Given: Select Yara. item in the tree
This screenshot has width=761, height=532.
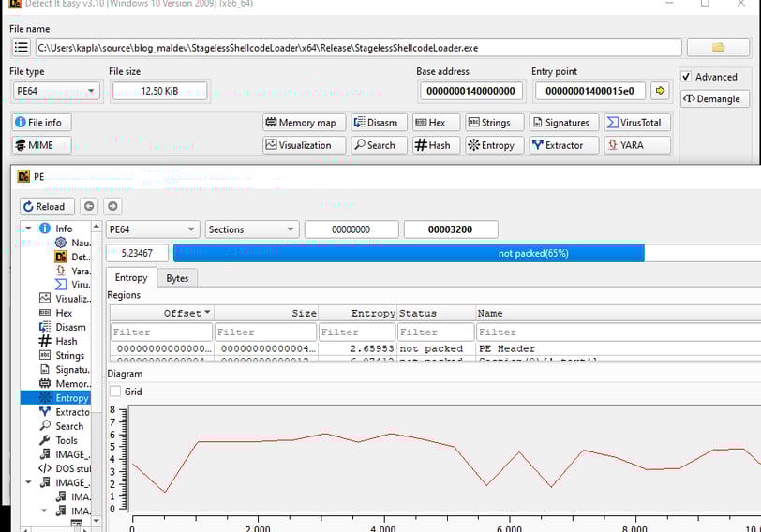Looking at the screenshot, I should pyautogui.click(x=73, y=271).
